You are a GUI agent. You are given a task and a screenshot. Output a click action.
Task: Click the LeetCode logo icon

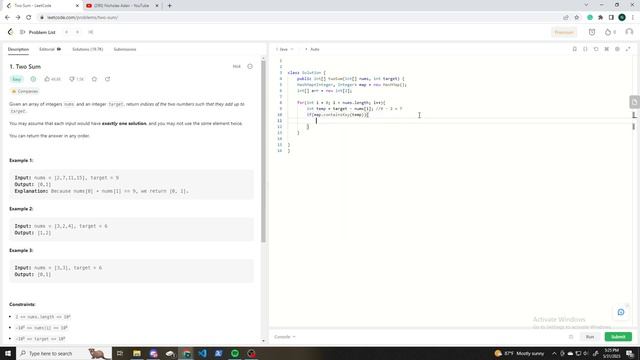tap(10, 32)
